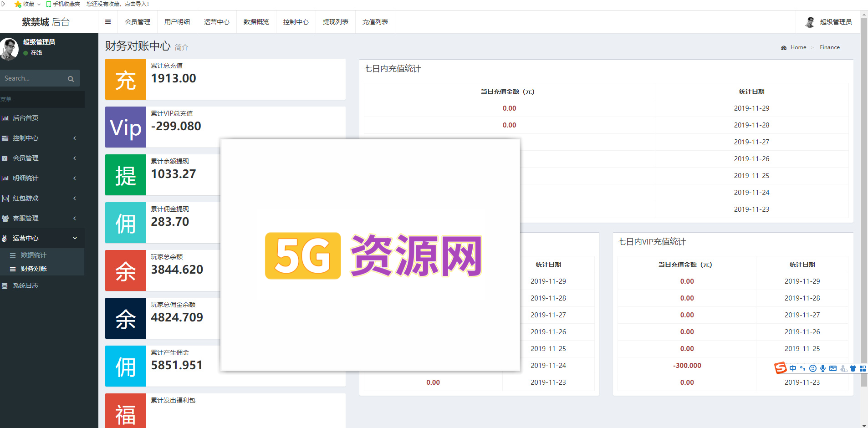Open the favorites dropdown arrow next to 收藏
This screenshot has height=428, width=868.
point(39,4)
